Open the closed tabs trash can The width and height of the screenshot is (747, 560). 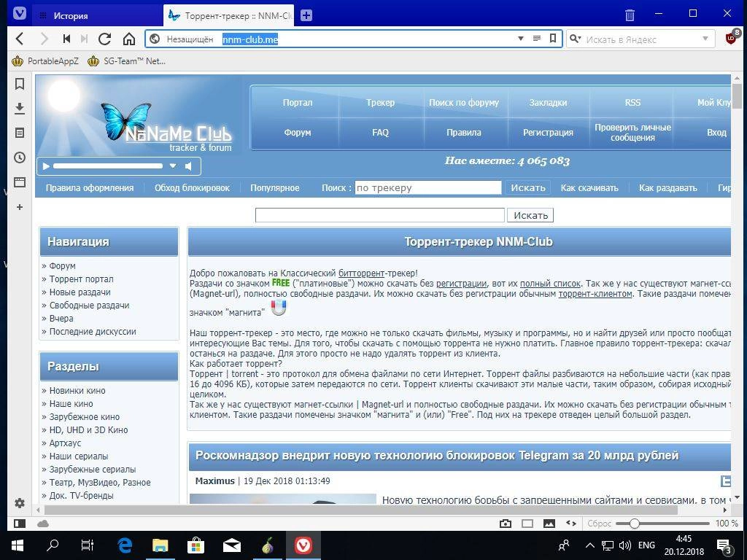click(x=630, y=15)
